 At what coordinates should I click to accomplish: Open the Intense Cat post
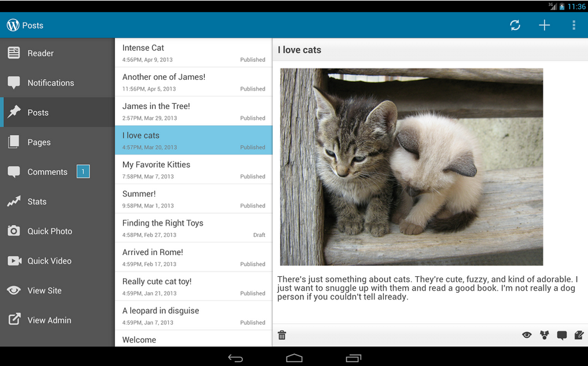(194, 53)
